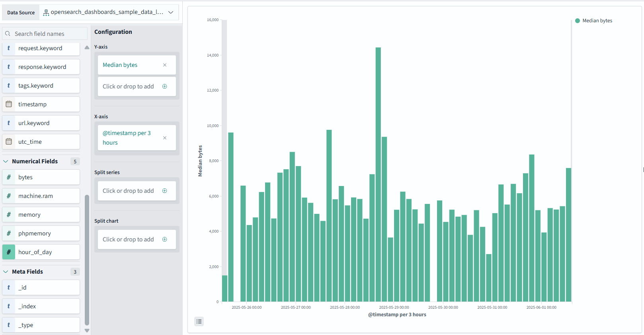Viewport: 644px width, 335px height.
Task: Open the Median bytes Y-axis configuration
Action: [x=120, y=65]
